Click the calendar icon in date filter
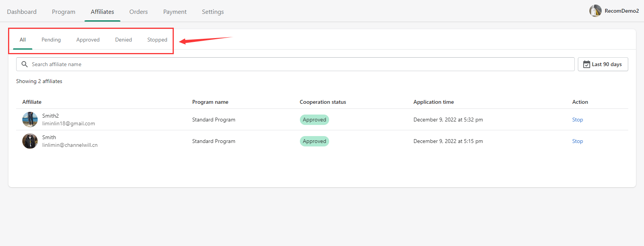Viewport: 644px width, 246px height. [586, 65]
